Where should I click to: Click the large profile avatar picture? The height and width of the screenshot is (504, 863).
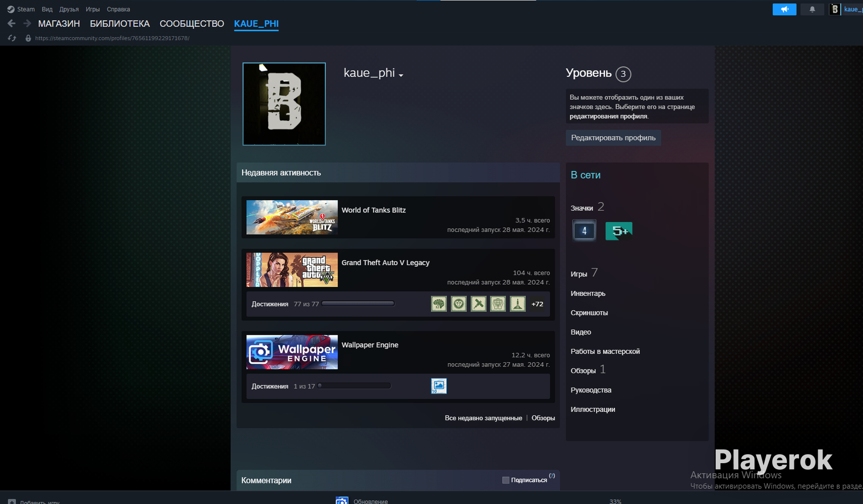(284, 104)
